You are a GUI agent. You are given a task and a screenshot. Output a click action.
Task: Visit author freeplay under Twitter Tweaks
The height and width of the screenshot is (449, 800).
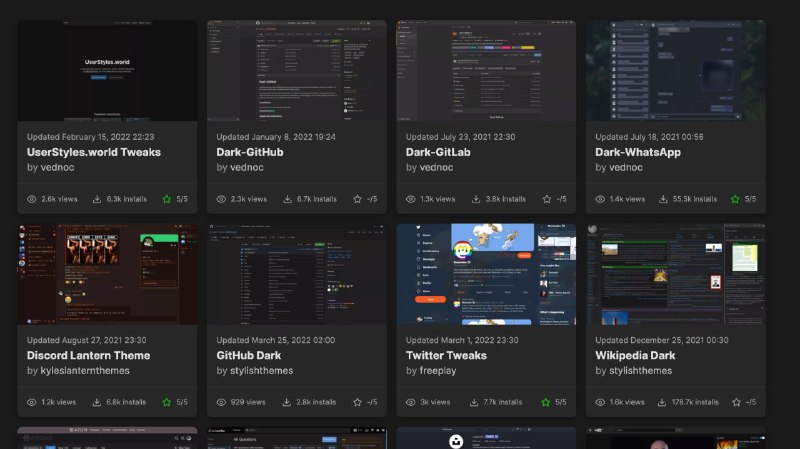point(438,370)
